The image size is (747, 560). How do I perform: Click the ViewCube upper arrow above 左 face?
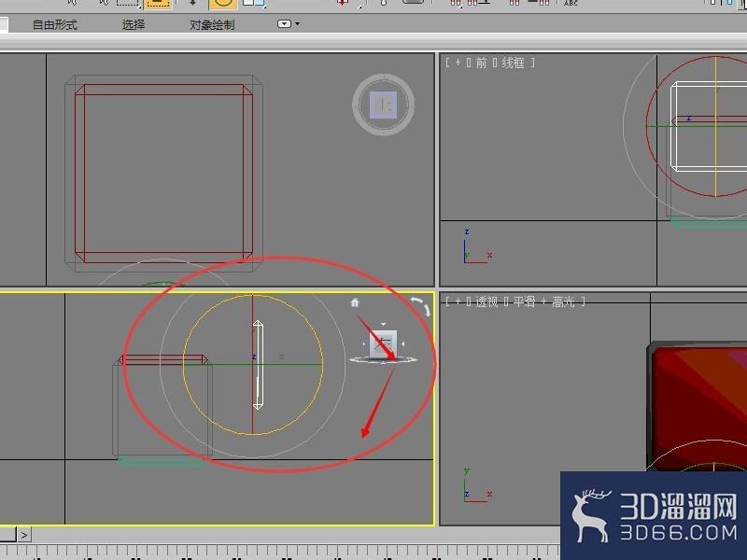384,324
